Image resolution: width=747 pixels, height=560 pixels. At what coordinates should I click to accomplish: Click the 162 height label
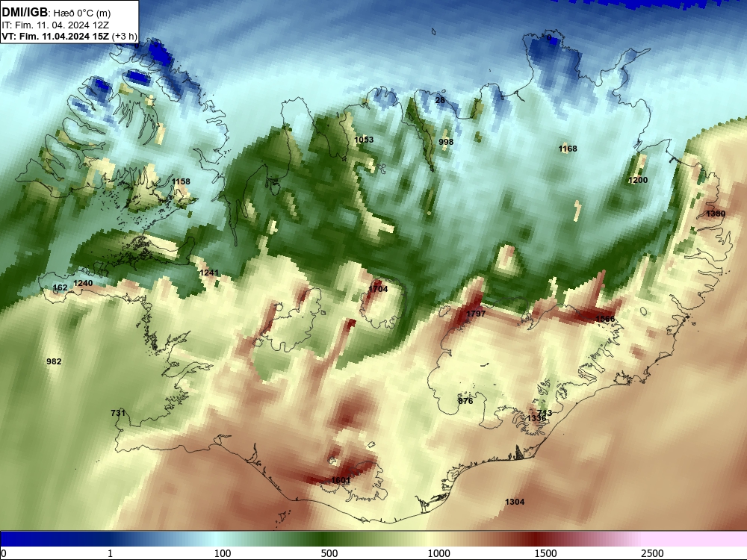[x=60, y=287]
